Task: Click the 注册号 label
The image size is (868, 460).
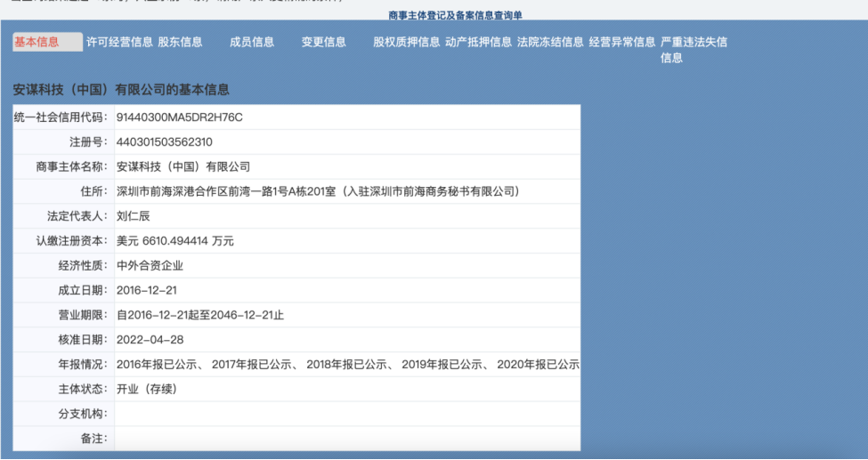Action: (88, 142)
